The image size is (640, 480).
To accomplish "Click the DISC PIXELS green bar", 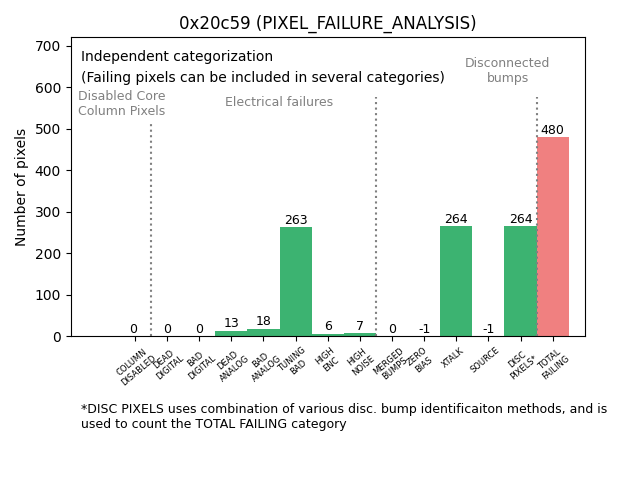I will 520,282.
